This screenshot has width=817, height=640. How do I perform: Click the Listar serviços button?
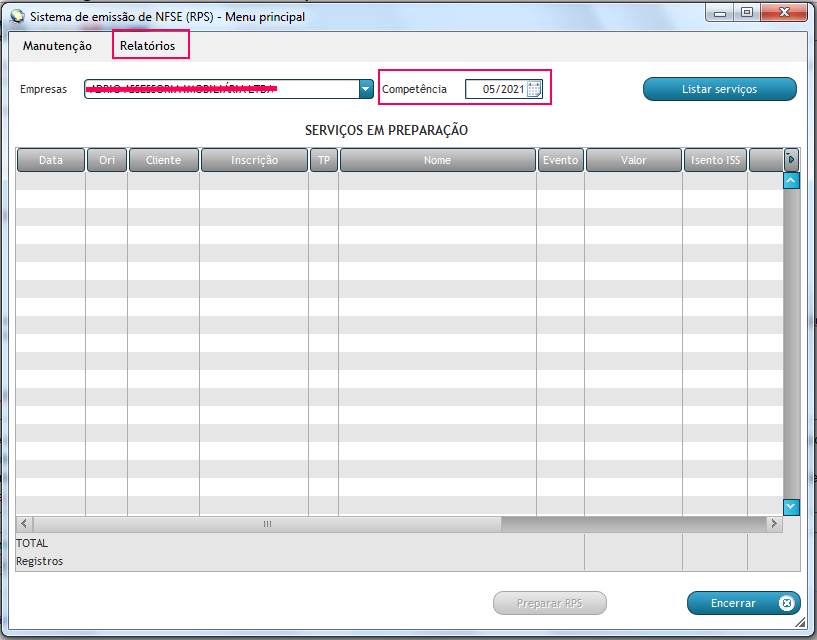coord(719,89)
